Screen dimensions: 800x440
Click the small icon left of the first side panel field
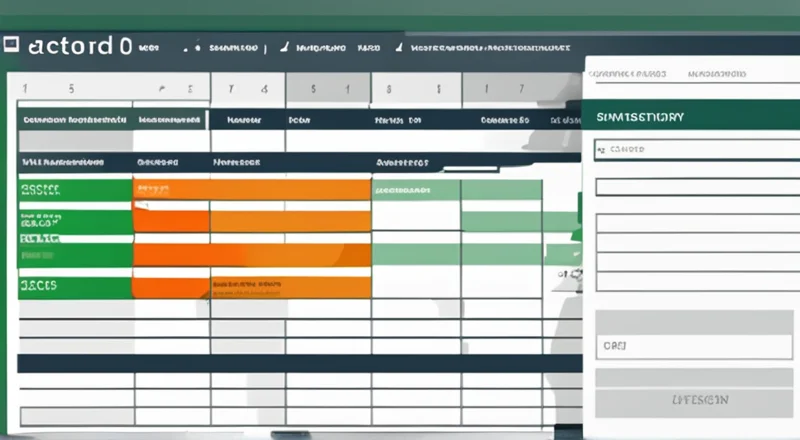(600, 150)
